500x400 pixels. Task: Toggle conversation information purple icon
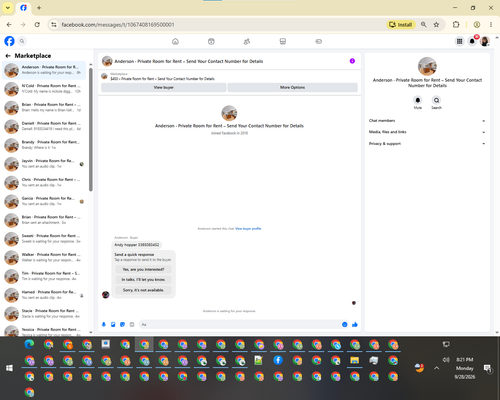click(x=352, y=61)
